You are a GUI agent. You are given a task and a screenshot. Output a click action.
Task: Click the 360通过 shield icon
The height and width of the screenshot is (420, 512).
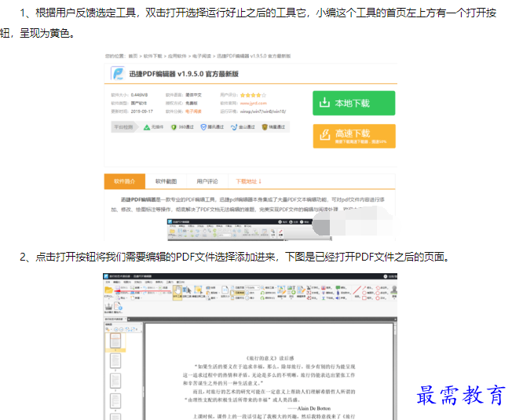tap(174, 127)
